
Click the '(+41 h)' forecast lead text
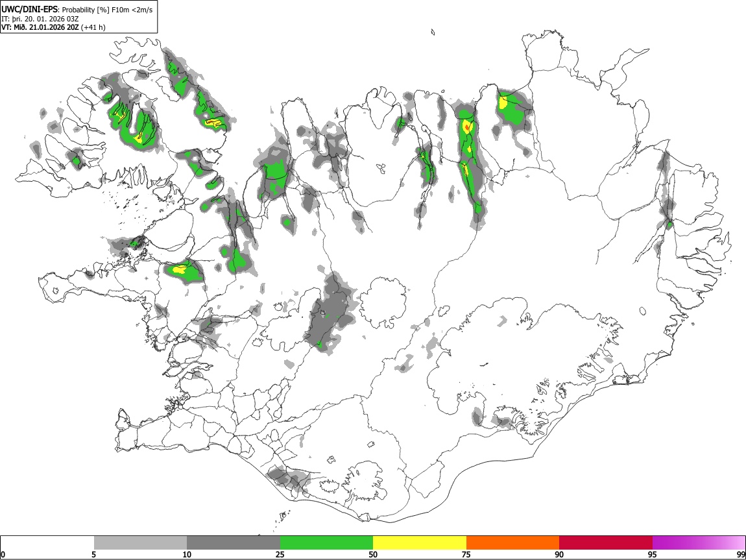coord(93,27)
